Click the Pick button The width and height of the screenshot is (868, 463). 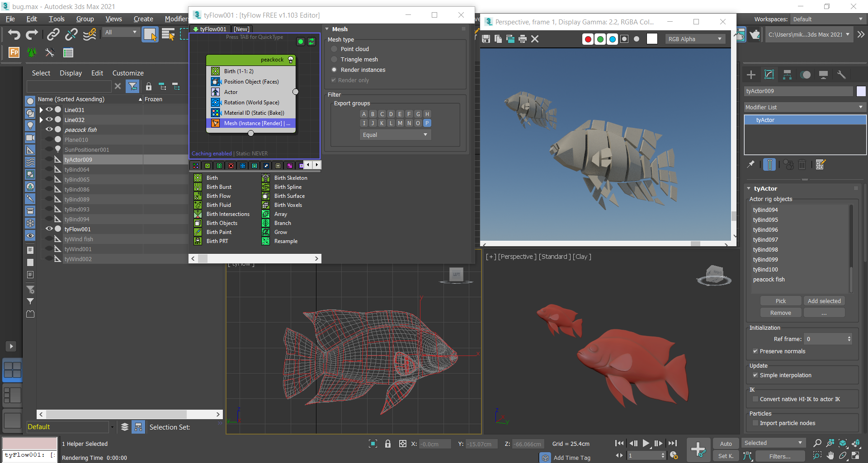(781, 301)
